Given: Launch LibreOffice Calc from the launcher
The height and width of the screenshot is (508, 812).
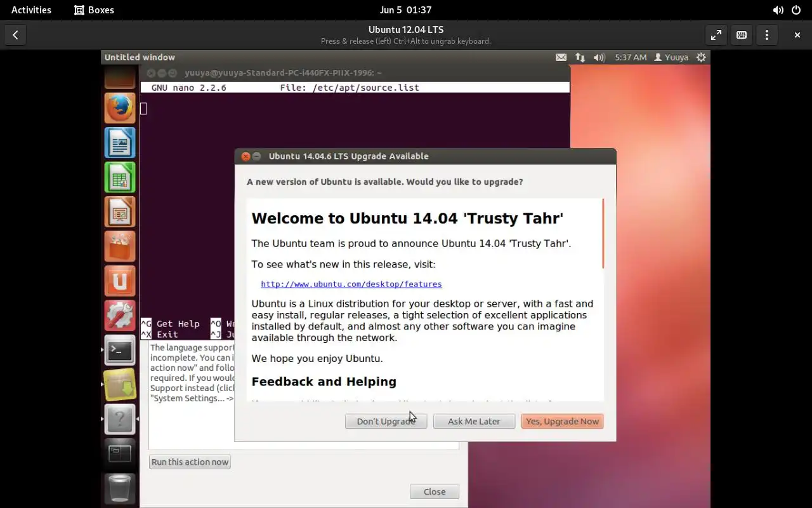Looking at the screenshot, I should pyautogui.click(x=120, y=177).
